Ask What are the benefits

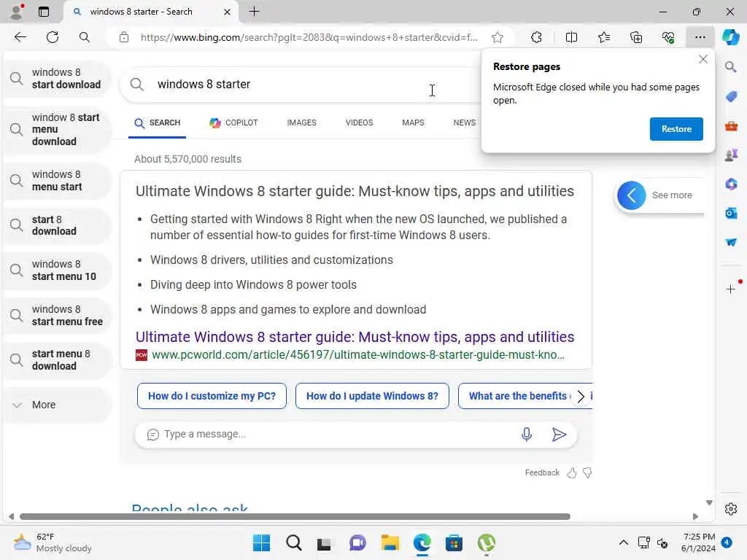[x=517, y=396]
